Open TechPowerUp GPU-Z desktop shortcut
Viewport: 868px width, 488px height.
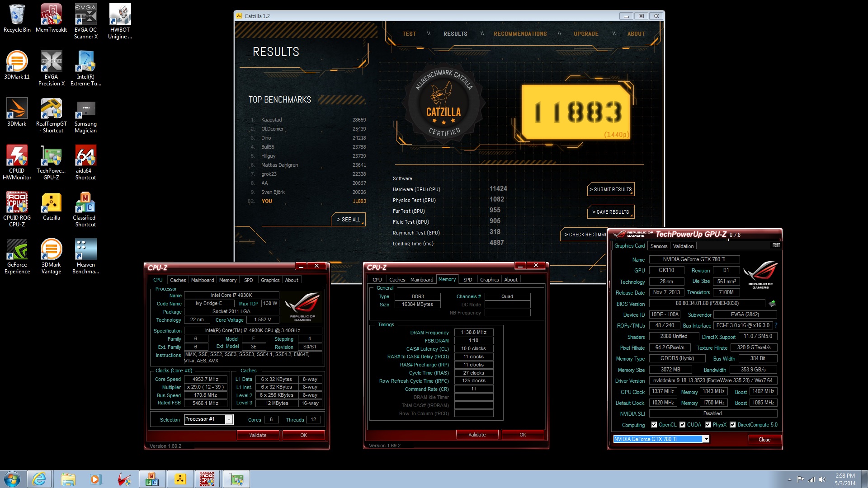coord(51,163)
